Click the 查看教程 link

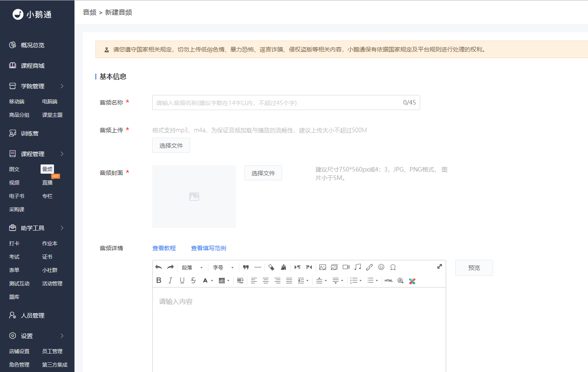coord(164,248)
